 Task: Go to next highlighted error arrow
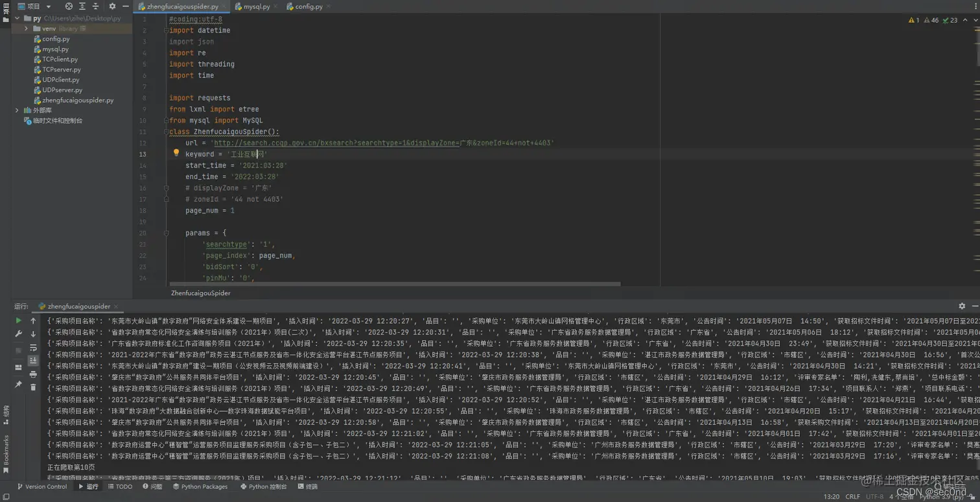click(x=975, y=20)
